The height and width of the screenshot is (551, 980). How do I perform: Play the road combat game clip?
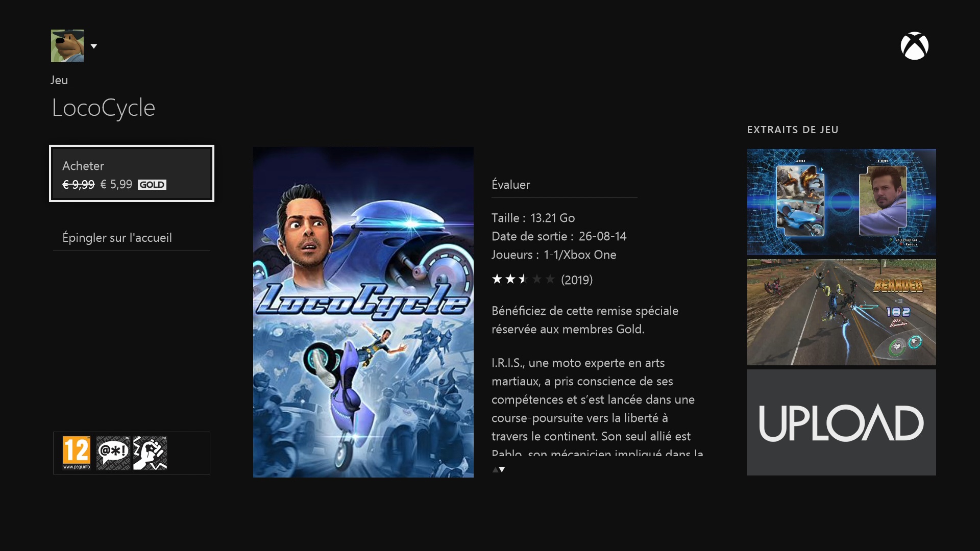click(842, 312)
